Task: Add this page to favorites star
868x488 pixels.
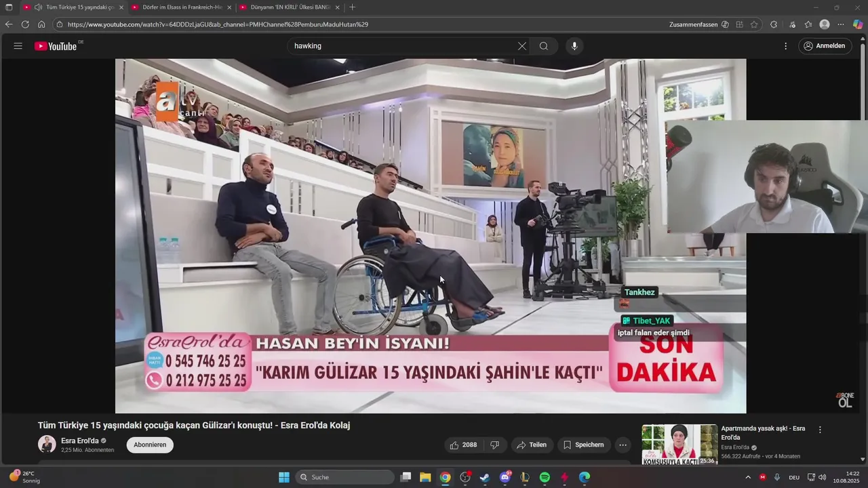Action: tap(754, 24)
